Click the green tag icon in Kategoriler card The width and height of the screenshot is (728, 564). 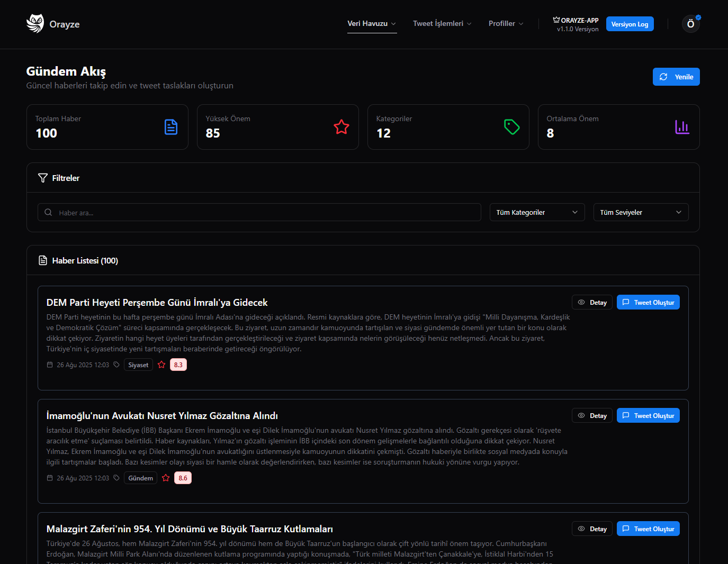pos(512,127)
